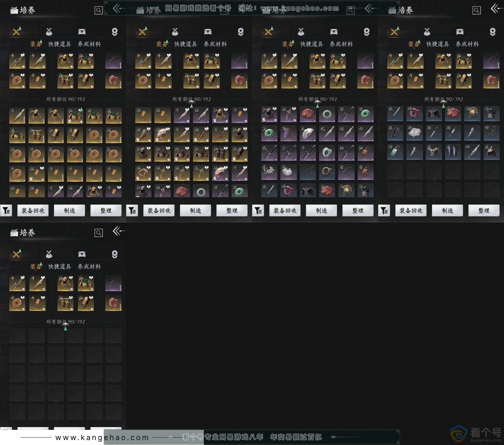Select gem category icon in top-right panel
504x445 pixels.
(493, 32)
